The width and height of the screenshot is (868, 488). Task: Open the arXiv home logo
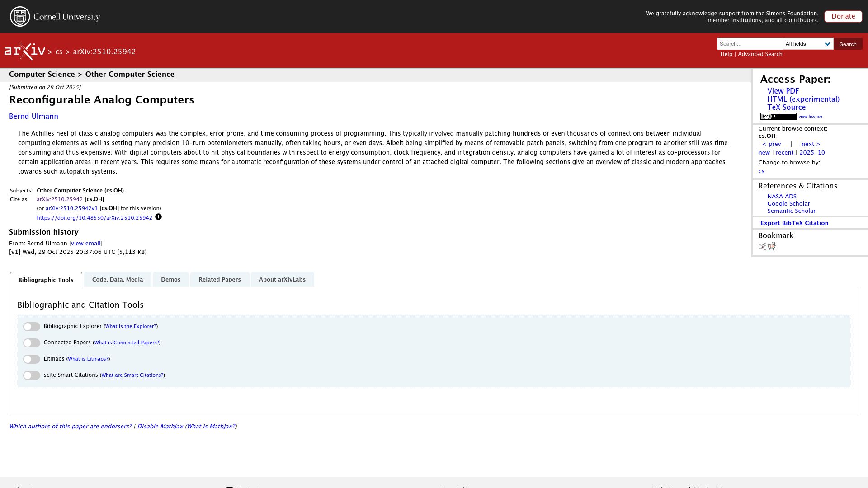click(x=25, y=51)
